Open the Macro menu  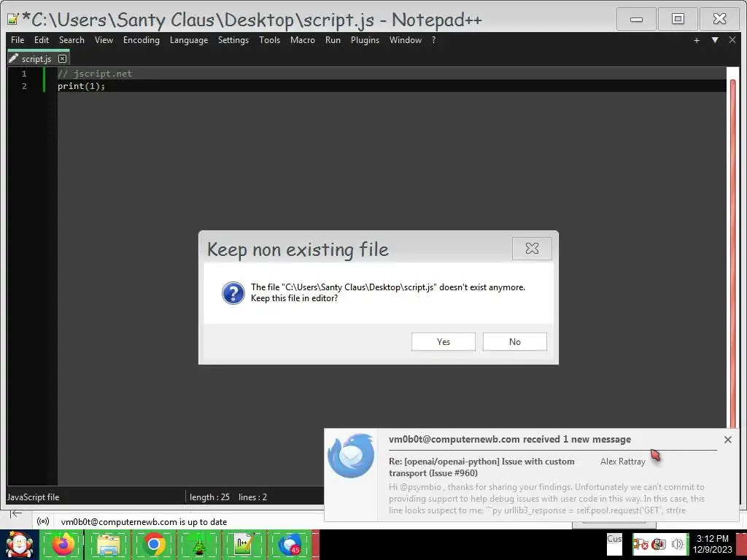(x=303, y=40)
